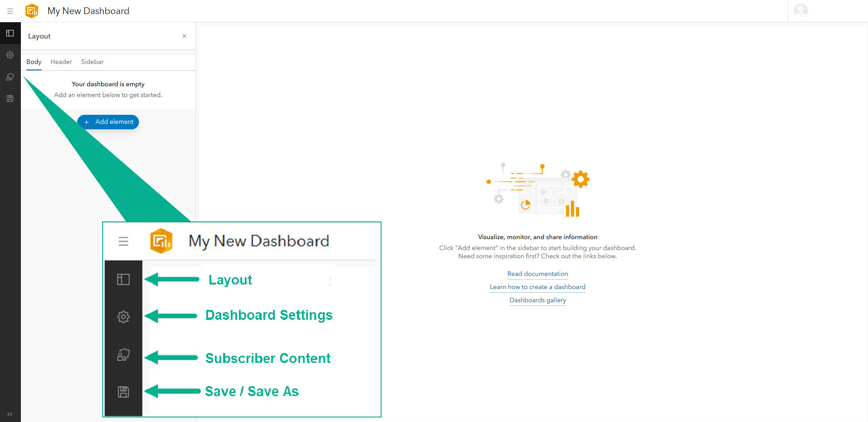
Task: Open the user profile avatar
Action: [801, 10]
